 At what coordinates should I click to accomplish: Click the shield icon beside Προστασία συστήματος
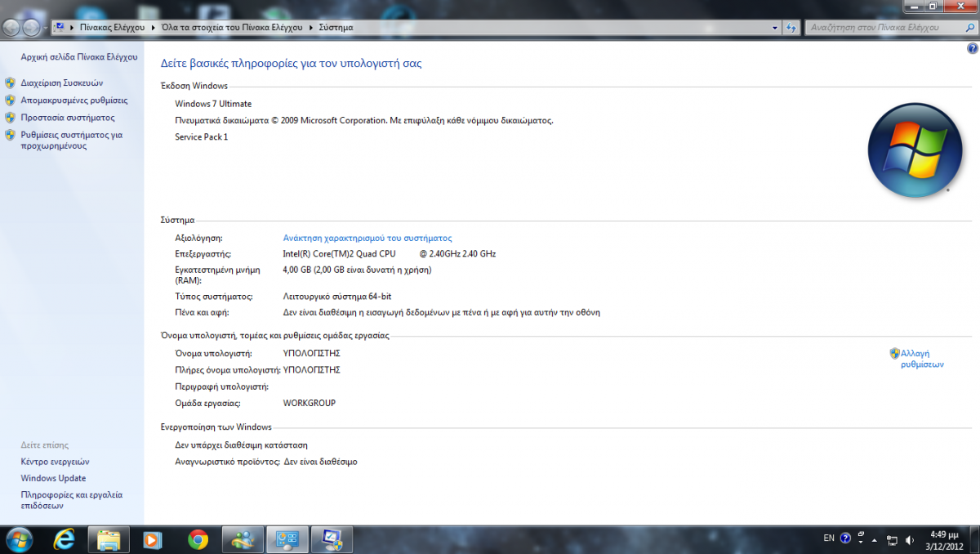pyautogui.click(x=10, y=117)
